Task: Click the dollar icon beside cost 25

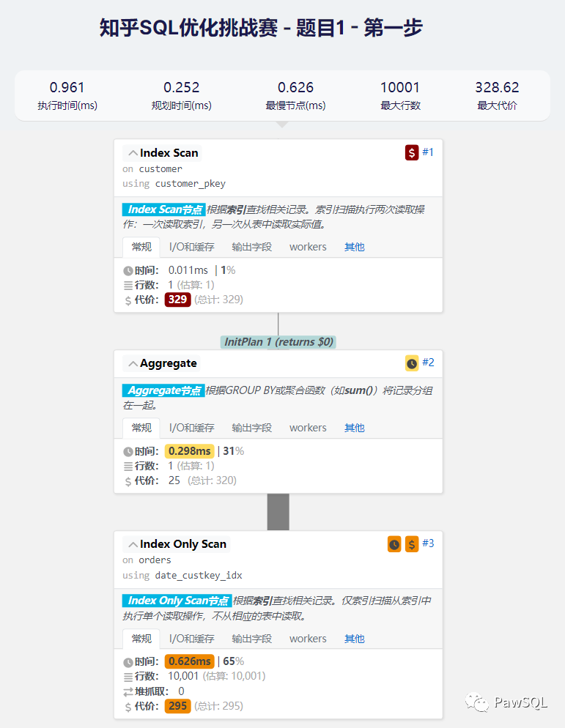Action: pyautogui.click(x=128, y=481)
